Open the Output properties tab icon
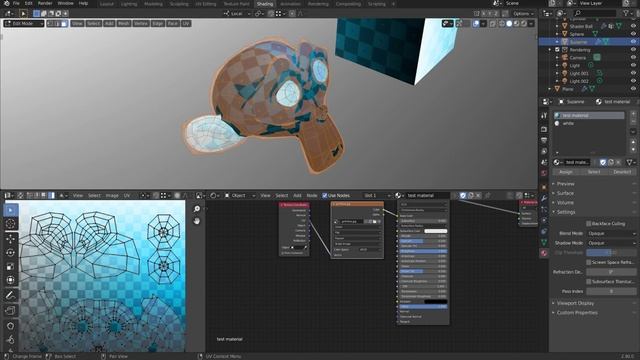The height and width of the screenshot is (360, 640). click(x=544, y=140)
